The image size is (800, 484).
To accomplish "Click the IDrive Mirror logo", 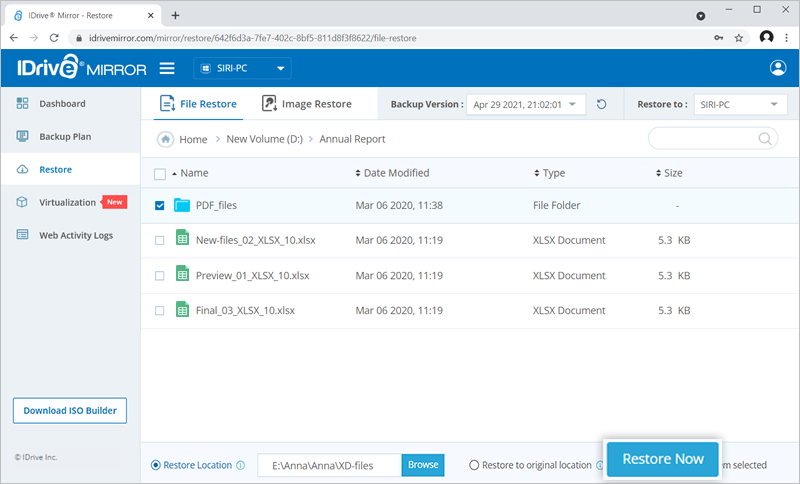I will click(x=82, y=67).
